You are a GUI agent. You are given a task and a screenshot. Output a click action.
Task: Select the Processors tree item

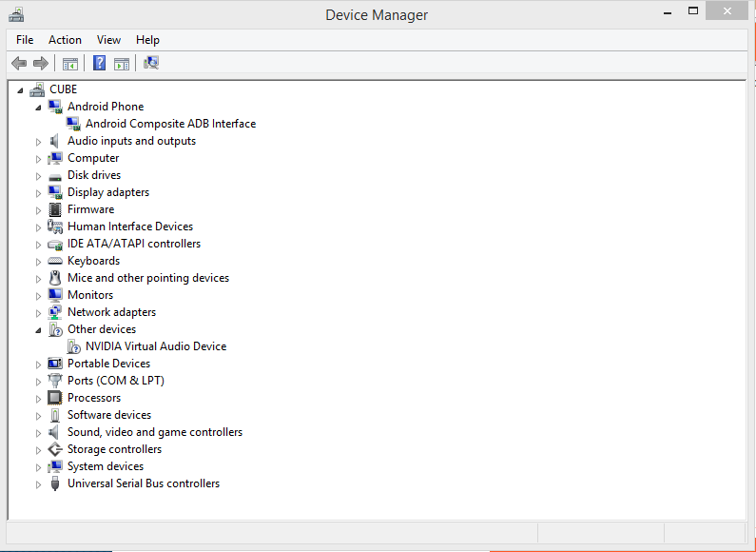[93, 398]
